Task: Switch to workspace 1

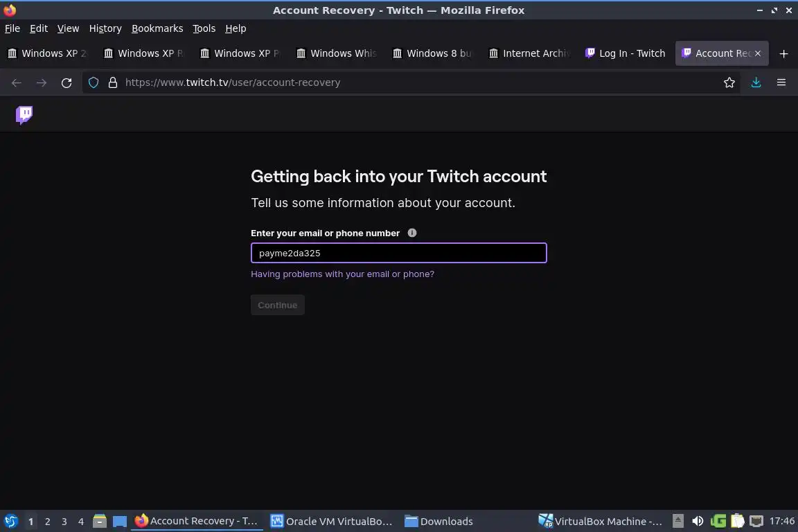Action: click(30, 522)
